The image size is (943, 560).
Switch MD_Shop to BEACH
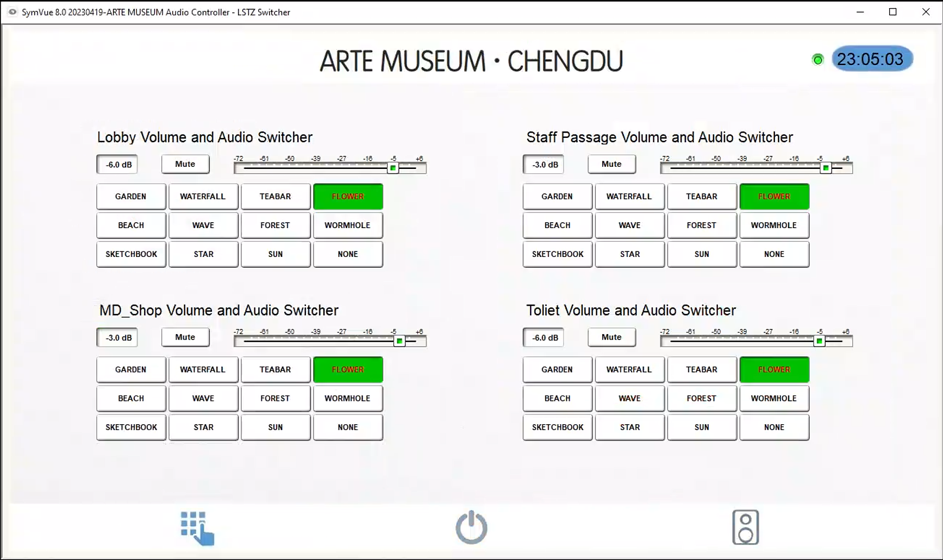coord(131,399)
